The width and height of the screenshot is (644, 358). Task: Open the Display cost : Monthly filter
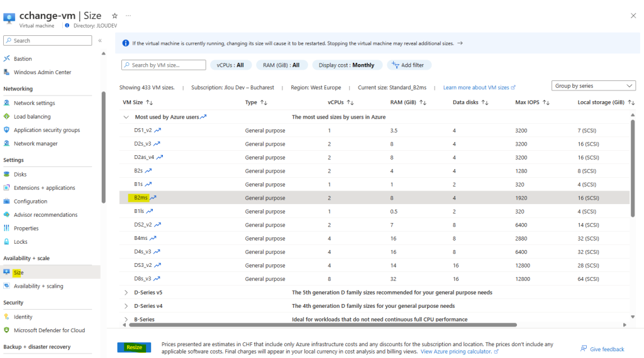coord(347,65)
